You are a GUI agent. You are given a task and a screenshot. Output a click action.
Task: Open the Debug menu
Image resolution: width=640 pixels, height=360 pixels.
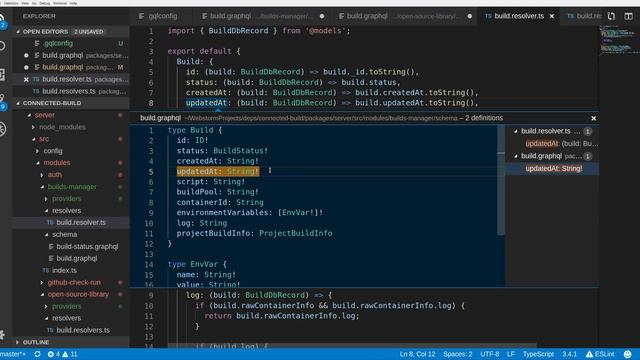point(44,3)
